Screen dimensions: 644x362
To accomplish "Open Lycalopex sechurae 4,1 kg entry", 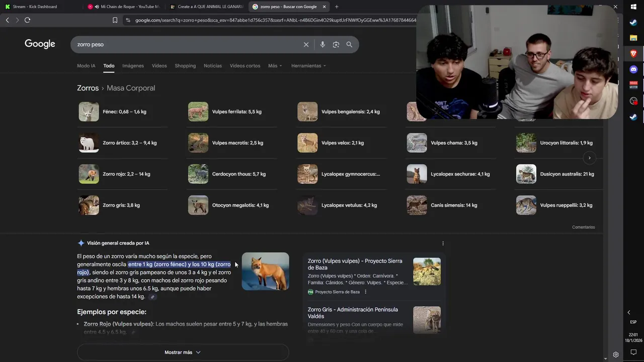I will click(452, 174).
